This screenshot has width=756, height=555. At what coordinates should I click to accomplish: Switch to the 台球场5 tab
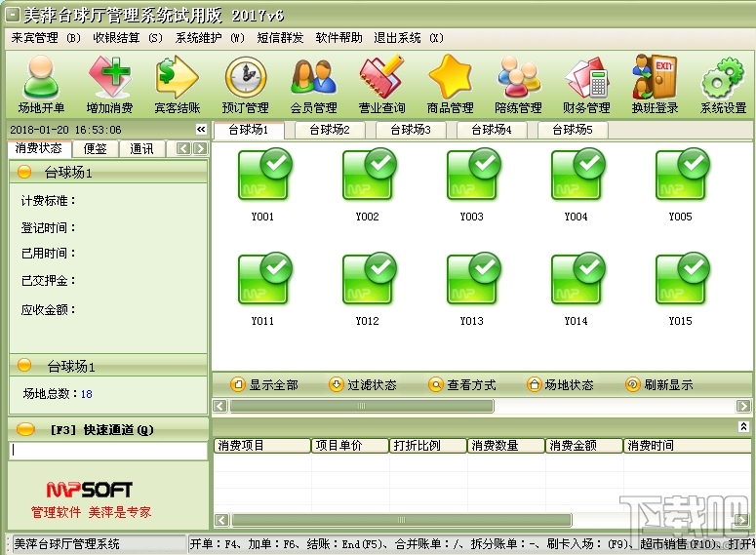coord(573,130)
